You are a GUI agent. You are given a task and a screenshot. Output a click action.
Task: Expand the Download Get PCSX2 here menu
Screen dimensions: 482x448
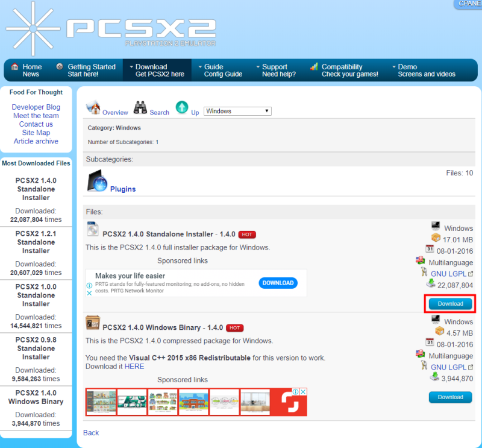click(157, 70)
